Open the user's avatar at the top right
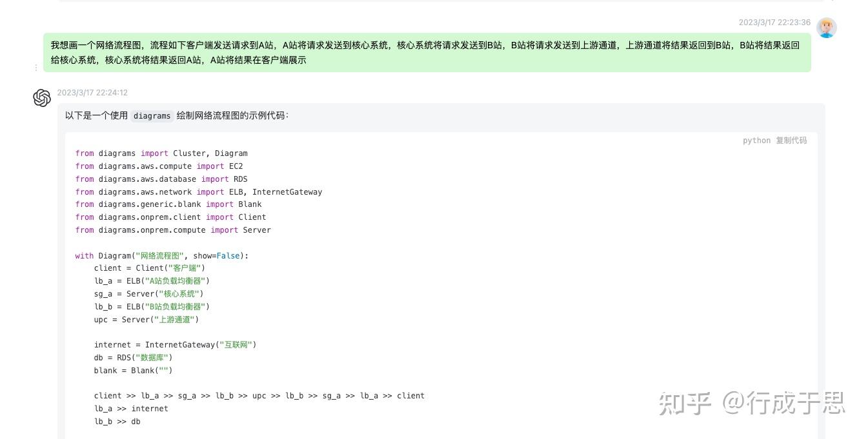 point(827,28)
